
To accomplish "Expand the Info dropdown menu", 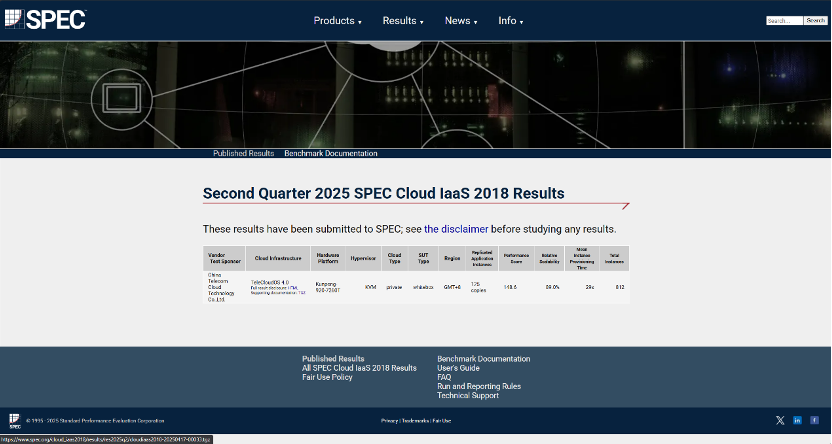I will tap(510, 21).
